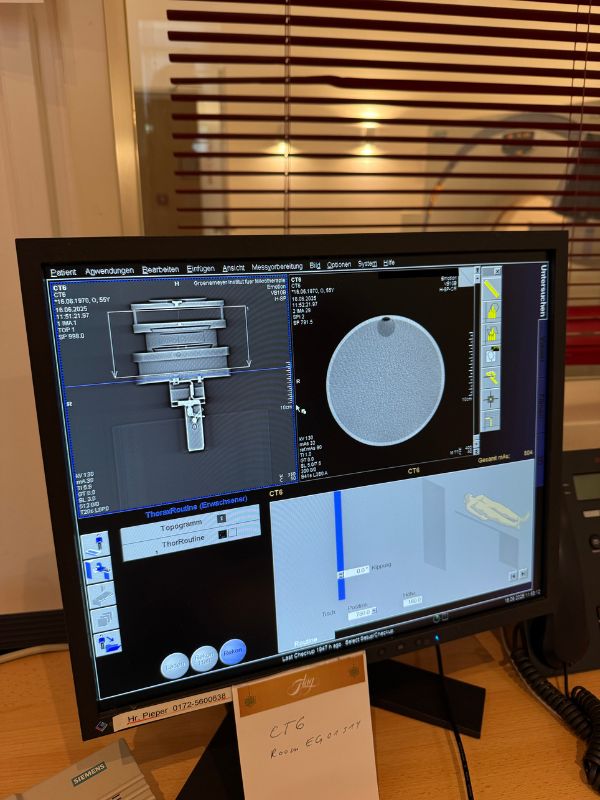The image size is (600, 800).
Task: Switch to the Untersuchen side tab
Action: 543,291
